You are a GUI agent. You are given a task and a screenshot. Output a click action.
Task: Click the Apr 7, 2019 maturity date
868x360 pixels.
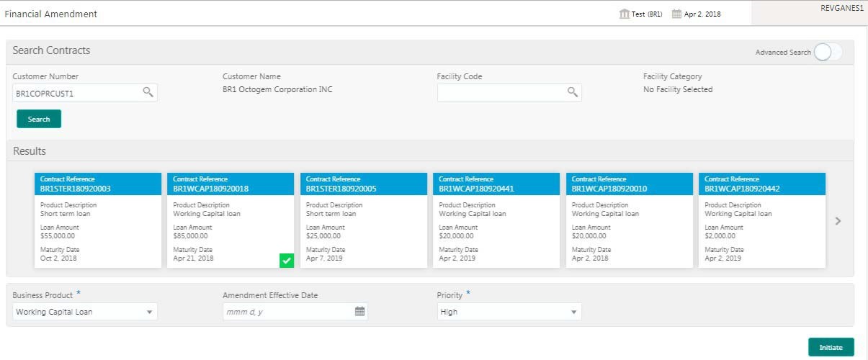pos(325,258)
